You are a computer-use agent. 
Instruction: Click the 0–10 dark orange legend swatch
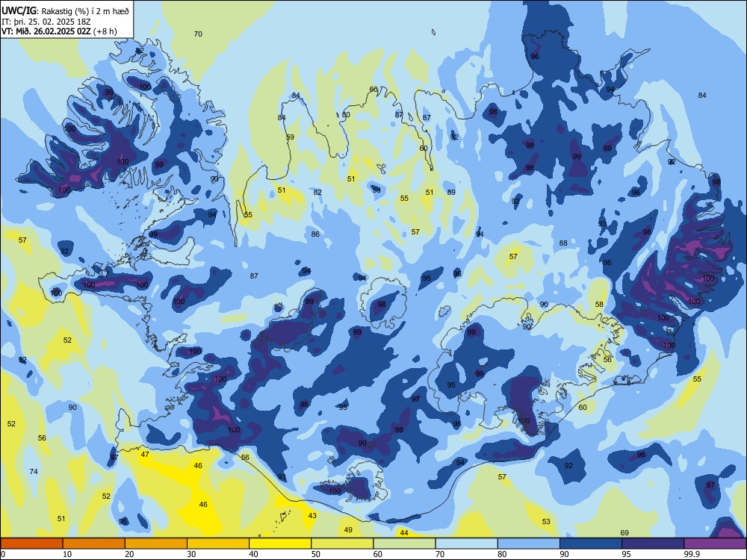[32, 544]
